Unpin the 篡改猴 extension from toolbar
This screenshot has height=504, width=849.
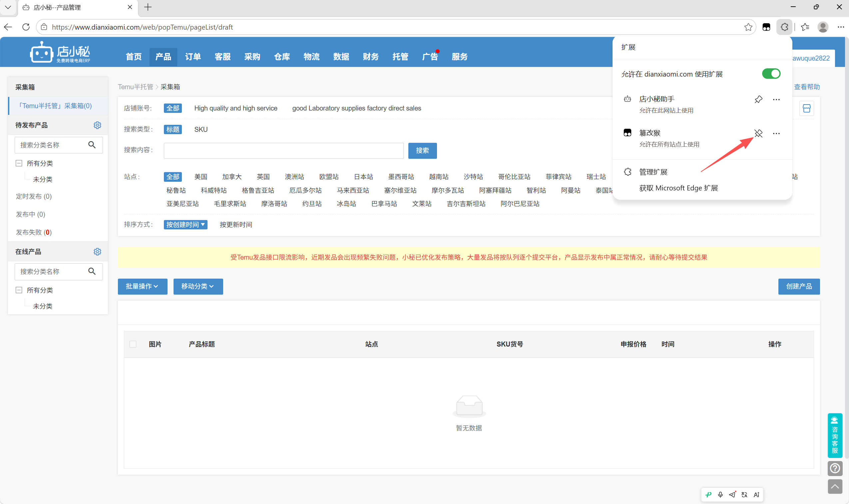[x=758, y=133]
